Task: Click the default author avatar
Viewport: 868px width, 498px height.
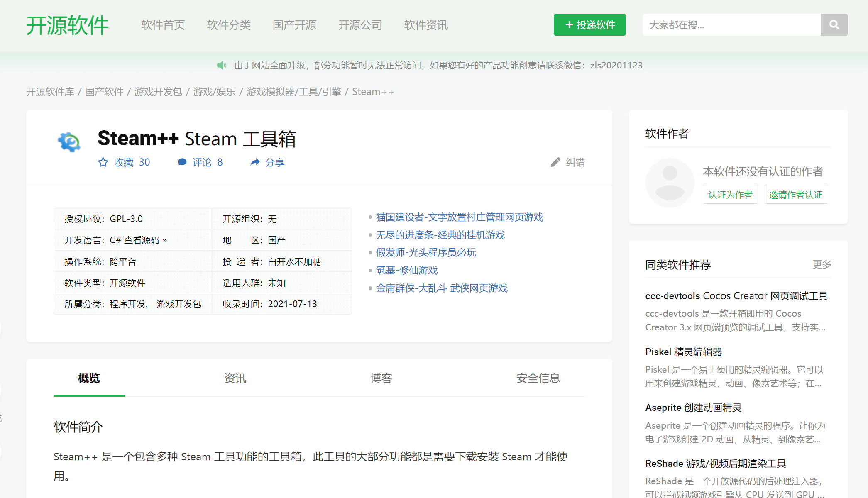Action: 670,183
